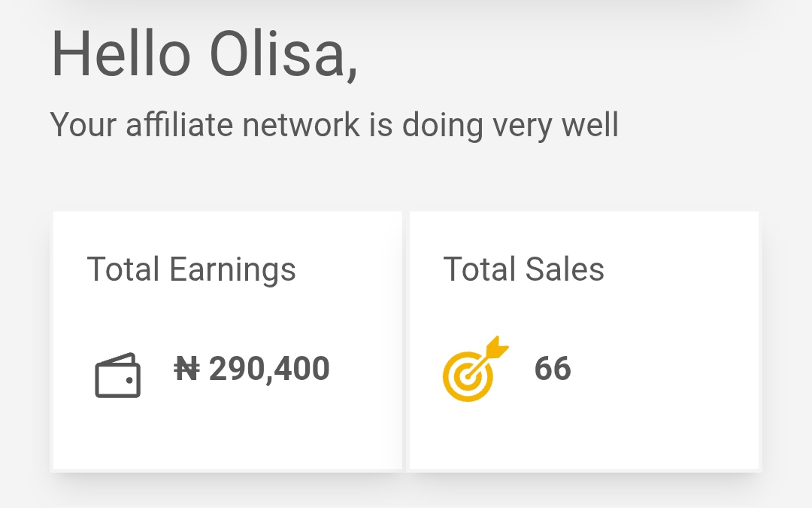Select the Total Sales label
The image size is (812, 508).
tap(523, 269)
